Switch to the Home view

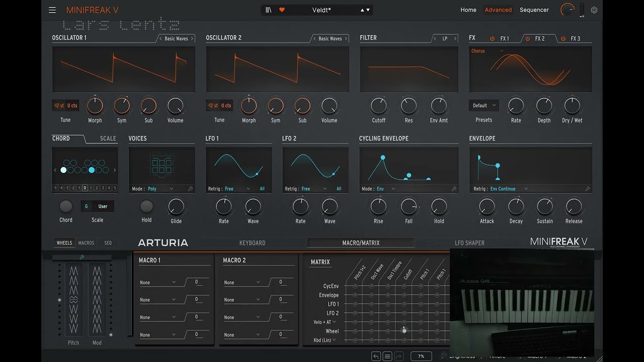pos(468,10)
